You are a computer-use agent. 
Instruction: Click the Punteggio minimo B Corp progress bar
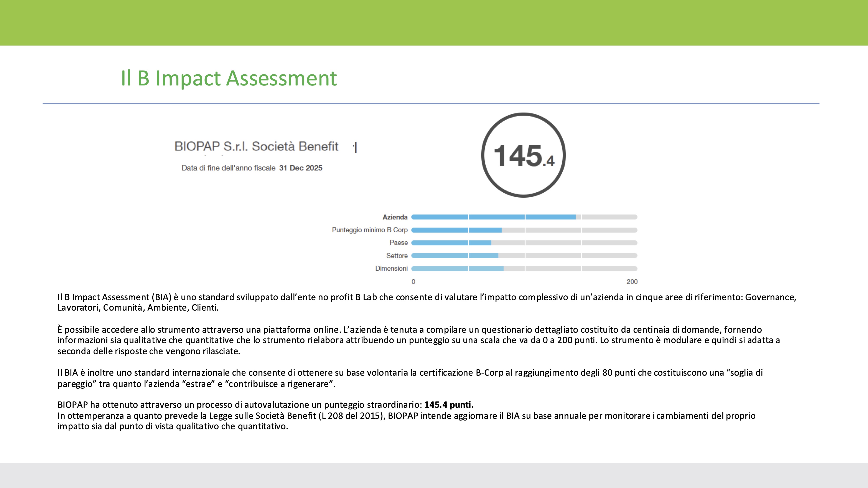[x=524, y=230]
